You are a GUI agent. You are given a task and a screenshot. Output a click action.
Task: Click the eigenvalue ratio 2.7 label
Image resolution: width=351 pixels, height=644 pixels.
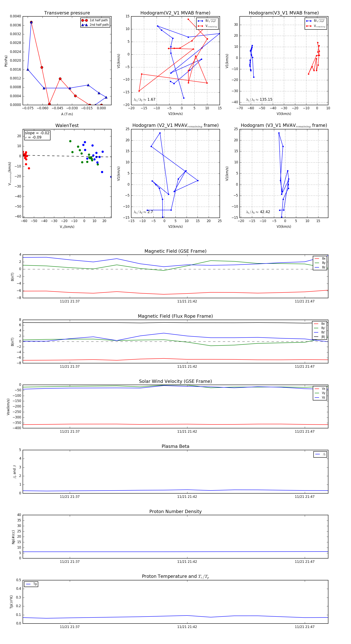pos(143,212)
